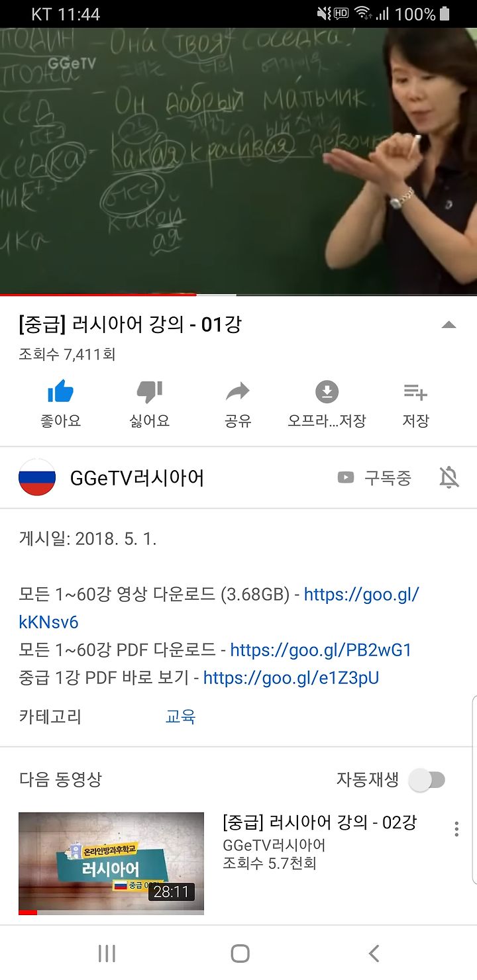Open GGeTV러시아어 channel Russian flag avatar
477x980 pixels.
(37, 477)
